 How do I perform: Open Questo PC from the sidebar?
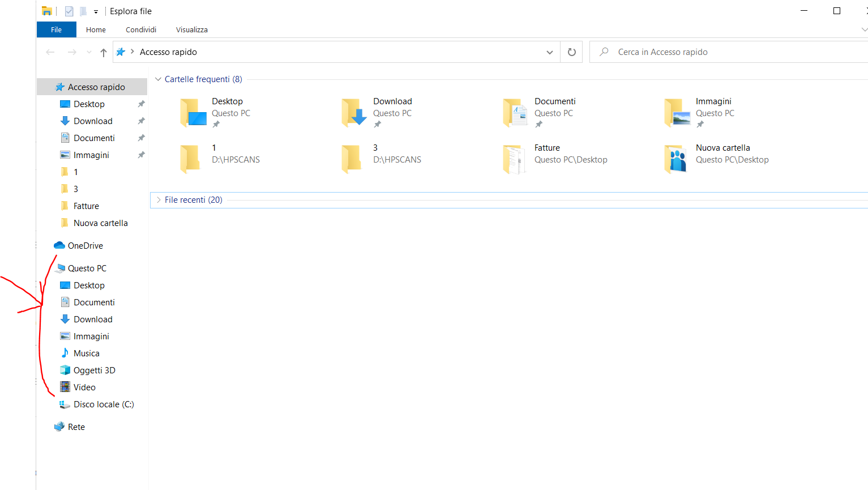(88, 268)
